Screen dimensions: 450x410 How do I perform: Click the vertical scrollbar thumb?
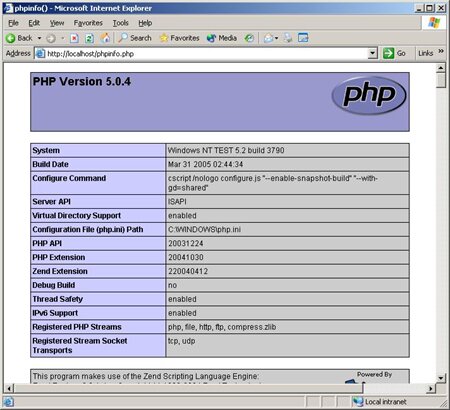click(x=441, y=81)
